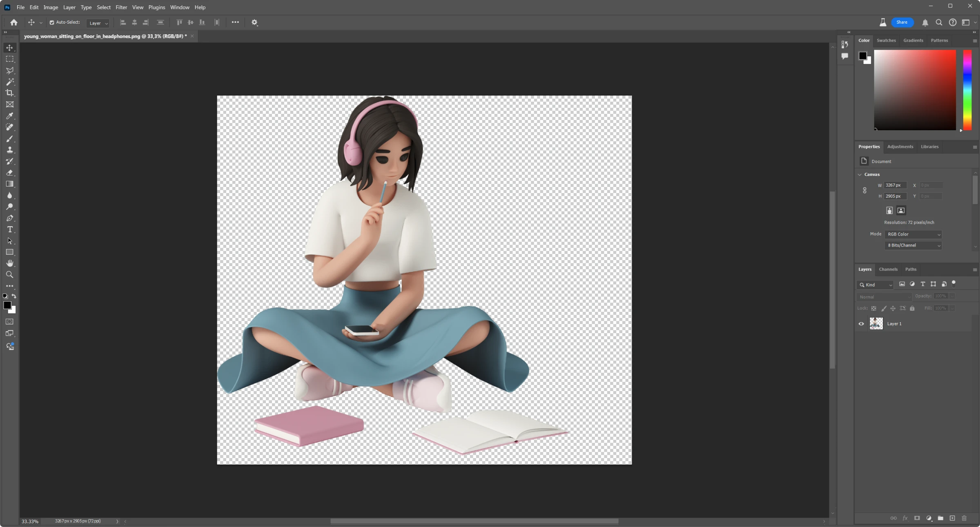Switch to the Channels tab
Image resolution: width=980 pixels, height=527 pixels.
[x=888, y=269]
